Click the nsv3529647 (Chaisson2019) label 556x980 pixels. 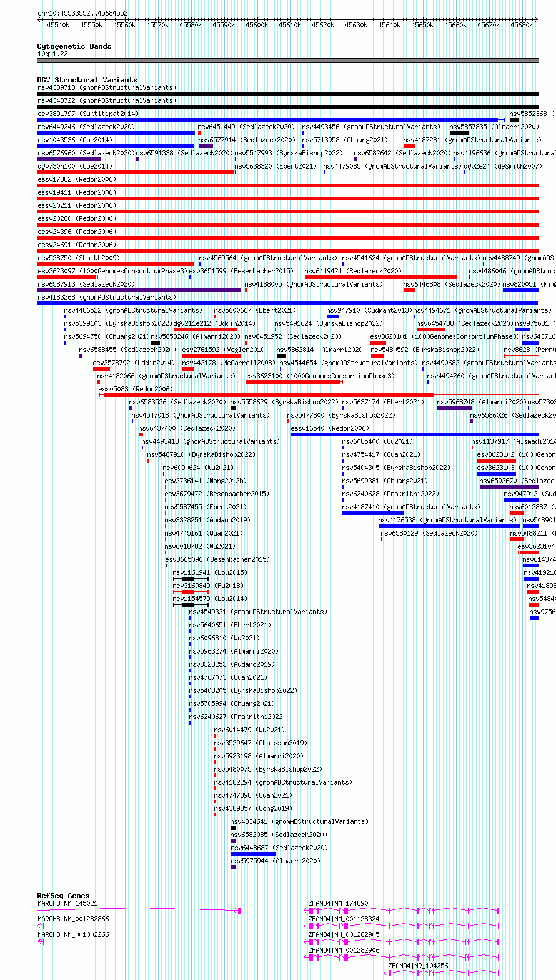261,743
